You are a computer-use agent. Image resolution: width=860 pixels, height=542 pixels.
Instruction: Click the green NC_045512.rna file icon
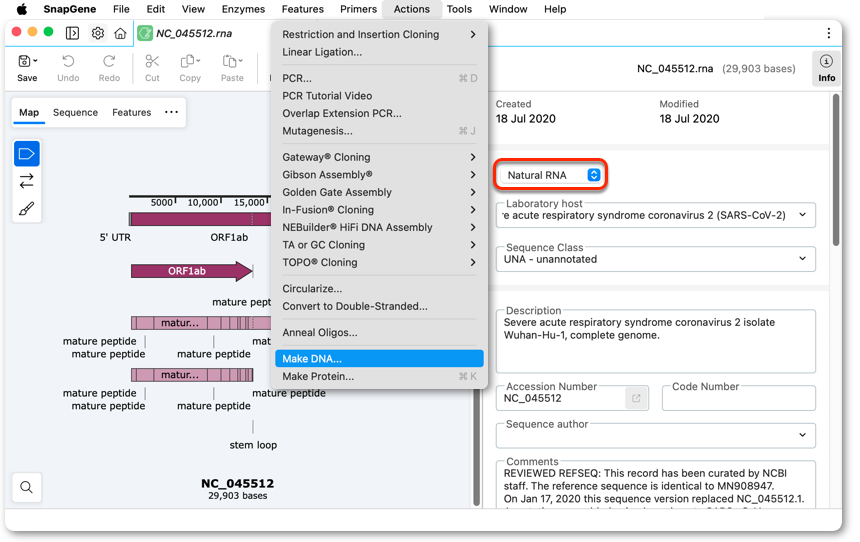145,33
